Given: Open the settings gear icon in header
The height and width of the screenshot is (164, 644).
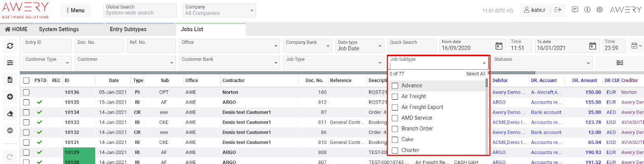Looking at the screenshot, I should tap(599, 10).
